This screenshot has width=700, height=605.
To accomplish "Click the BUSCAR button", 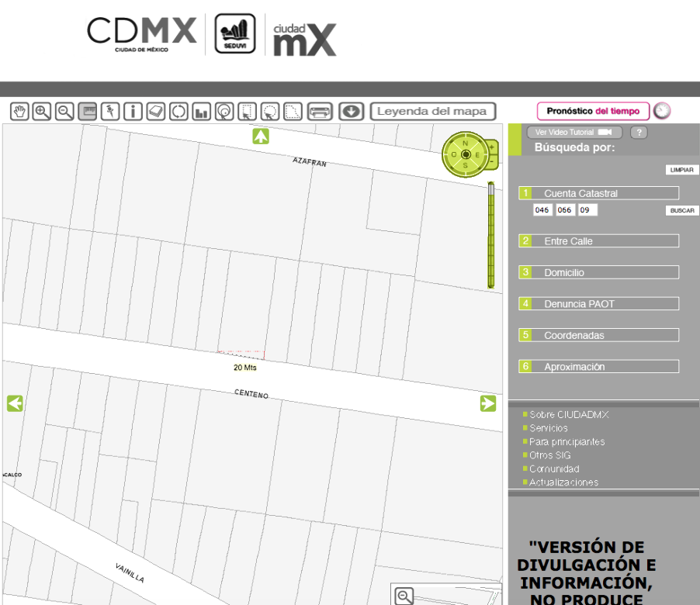I will coord(681,211).
